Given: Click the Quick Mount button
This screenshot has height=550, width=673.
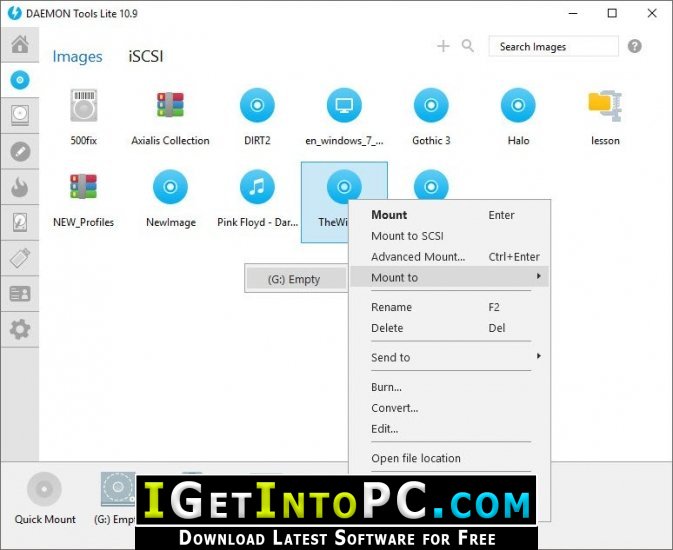Looking at the screenshot, I should (45, 498).
